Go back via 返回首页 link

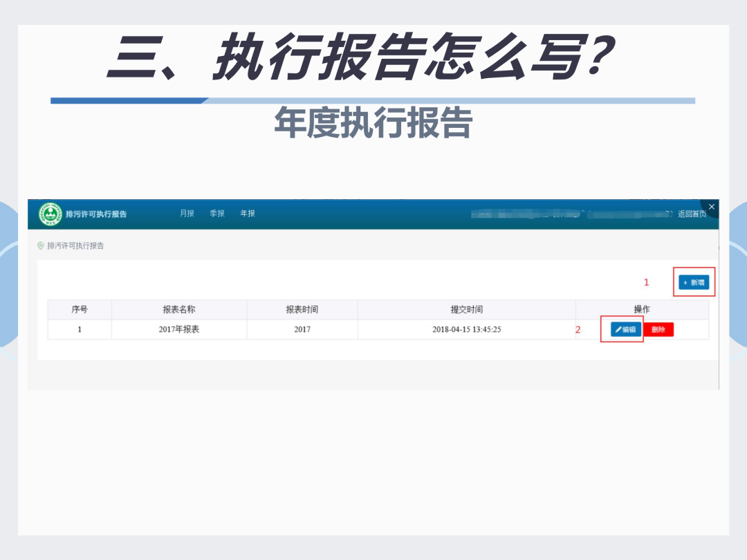tap(692, 214)
